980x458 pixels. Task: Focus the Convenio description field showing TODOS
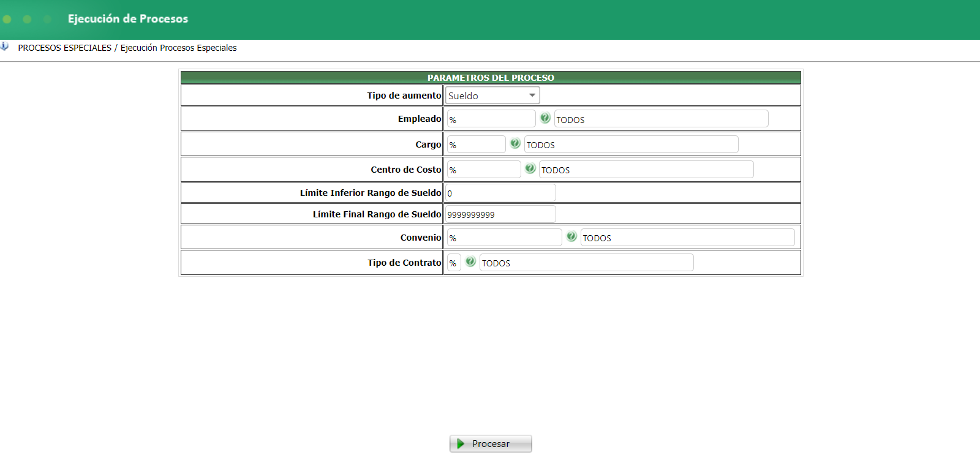(688, 237)
